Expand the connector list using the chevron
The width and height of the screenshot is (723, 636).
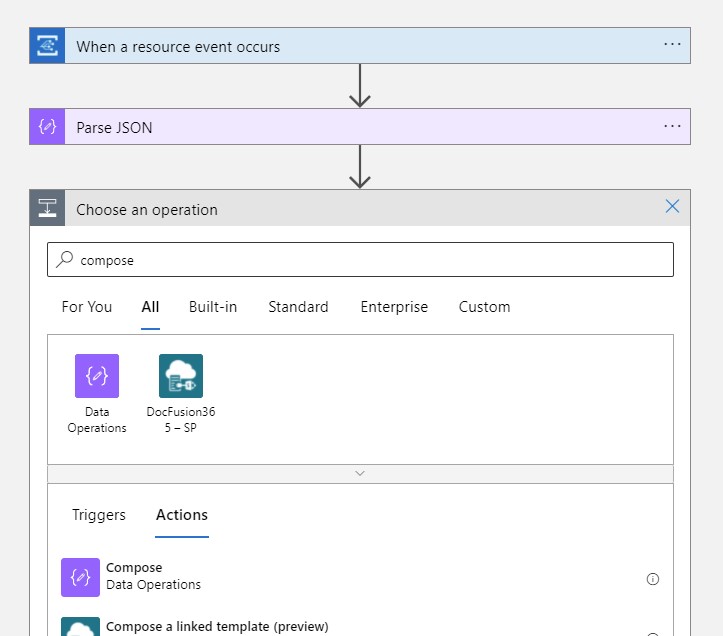click(x=360, y=474)
